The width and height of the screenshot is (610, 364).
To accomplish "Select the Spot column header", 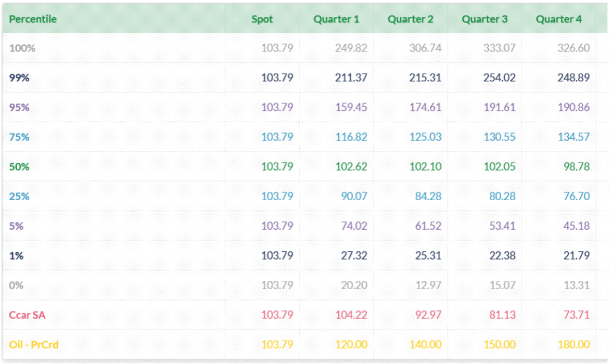I will [262, 19].
